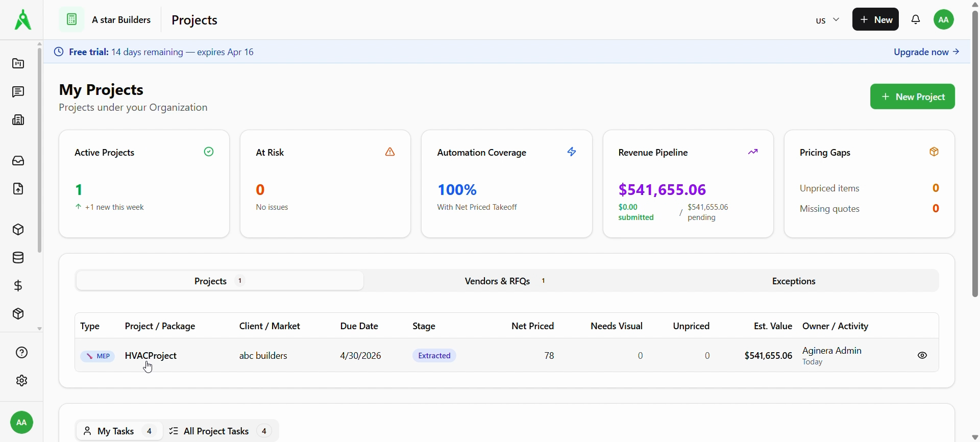
Task: Open the AA user avatar menu at top right
Action: [944, 20]
